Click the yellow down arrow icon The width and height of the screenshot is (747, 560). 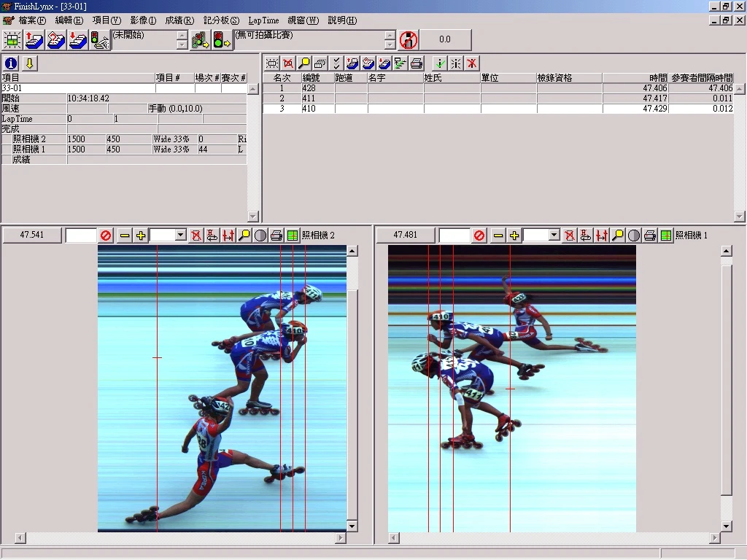[29, 63]
